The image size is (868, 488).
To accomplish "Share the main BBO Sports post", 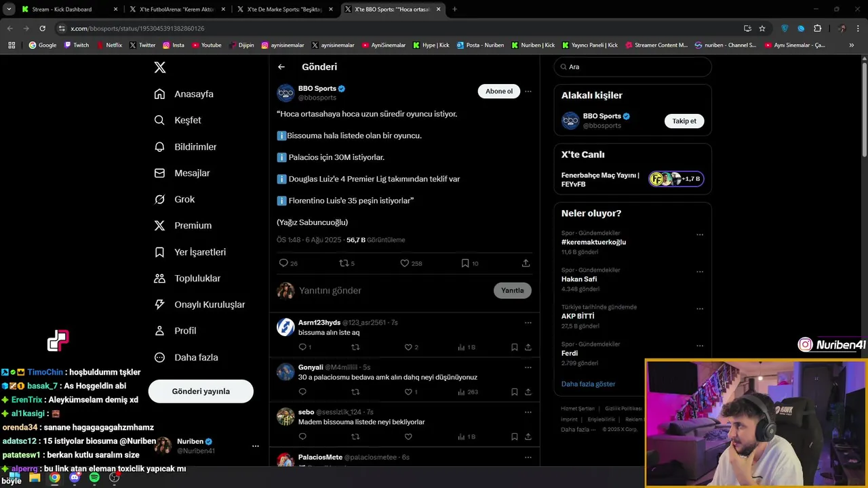I will 526,263.
